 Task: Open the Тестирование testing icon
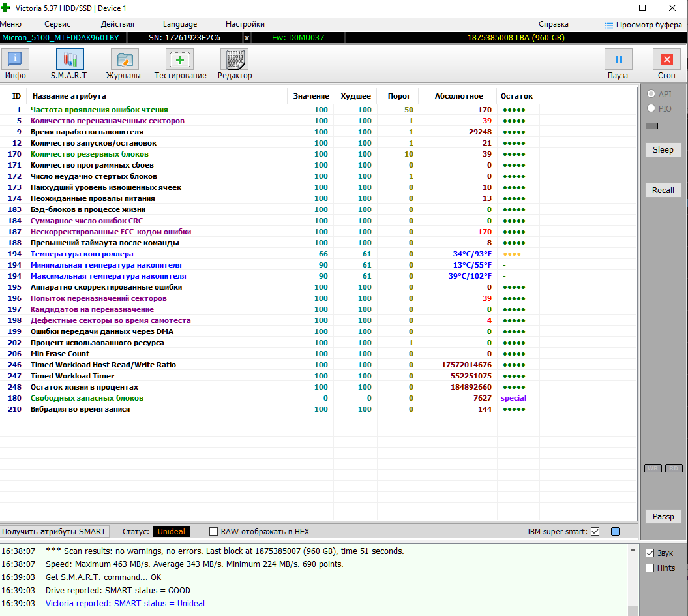[179, 59]
